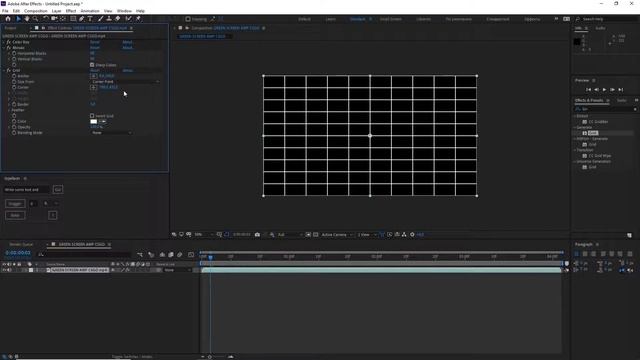Open the Size From dropdown
The height and width of the screenshot is (360, 640).
coord(125,82)
